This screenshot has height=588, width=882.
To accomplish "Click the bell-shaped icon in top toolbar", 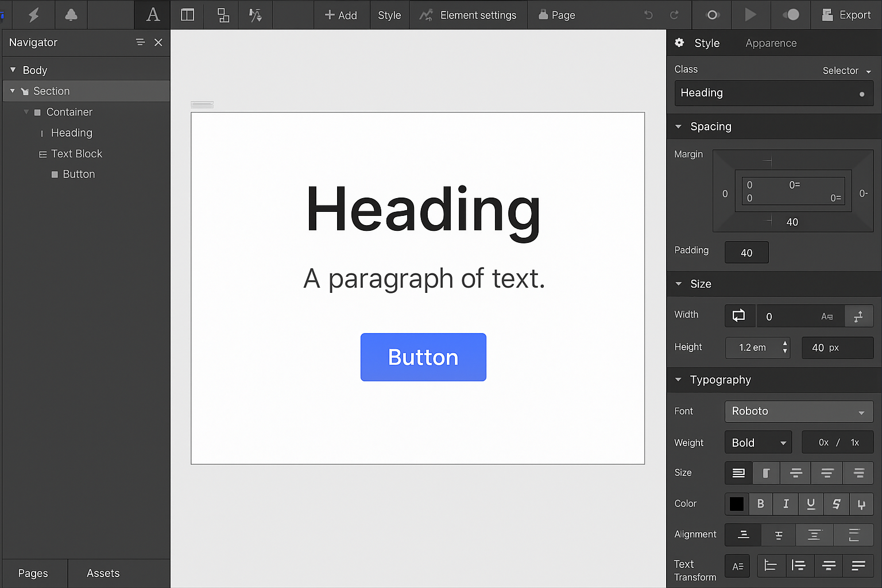I will point(71,15).
